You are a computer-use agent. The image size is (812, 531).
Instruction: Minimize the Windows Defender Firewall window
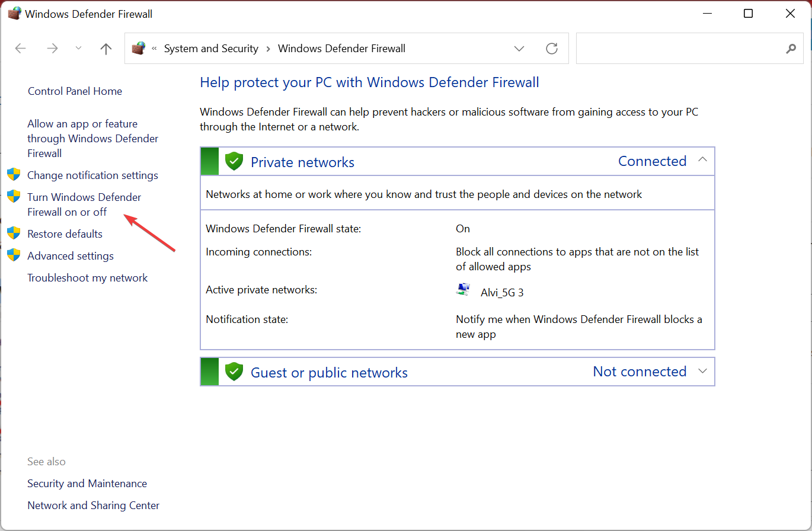706,13
